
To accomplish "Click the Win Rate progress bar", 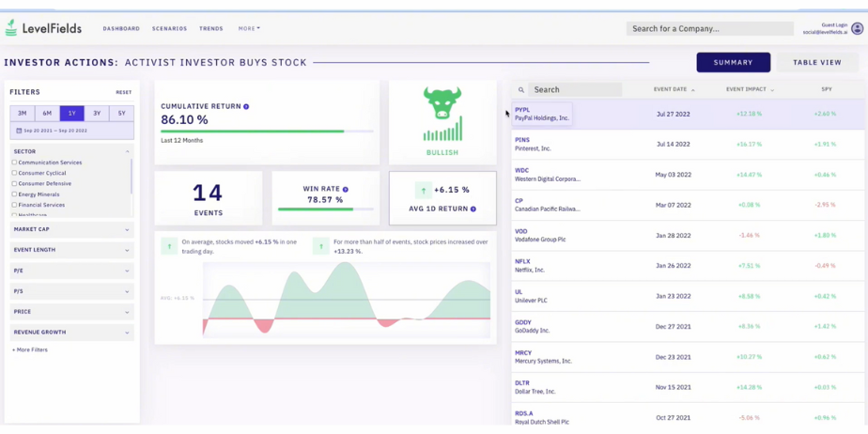I will point(325,209).
